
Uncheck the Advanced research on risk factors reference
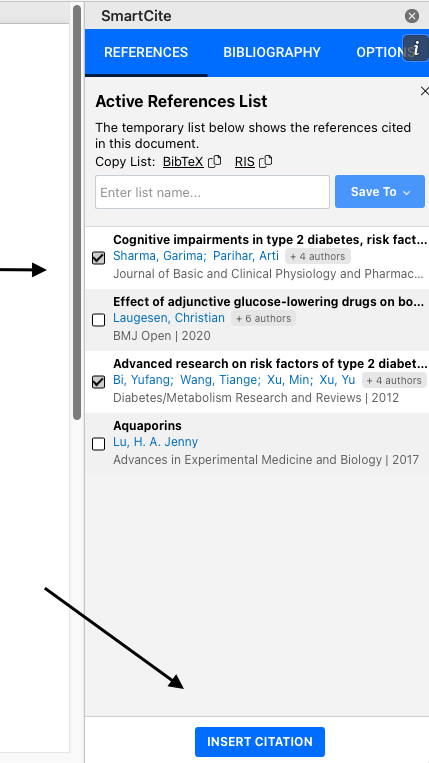(x=98, y=382)
